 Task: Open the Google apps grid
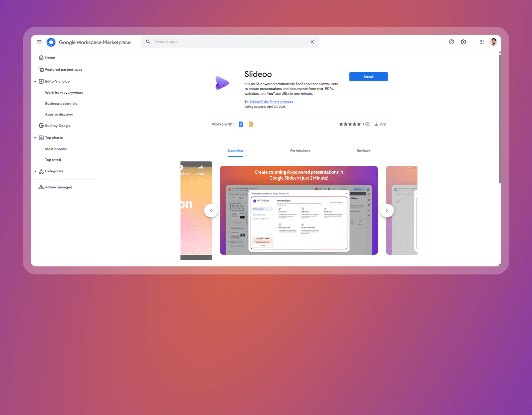[481, 42]
